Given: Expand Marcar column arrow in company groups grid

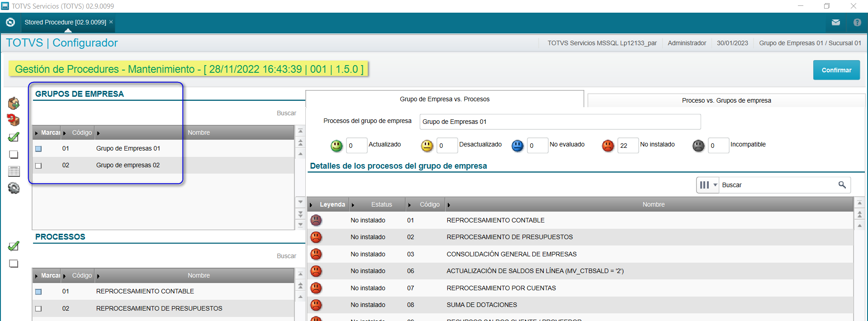Looking at the screenshot, I should [x=36, y=133].
